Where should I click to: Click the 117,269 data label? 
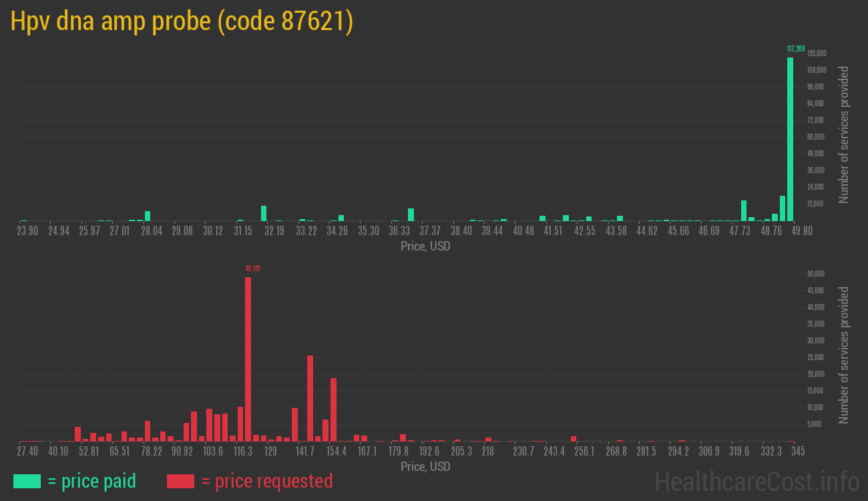(795, 49)
